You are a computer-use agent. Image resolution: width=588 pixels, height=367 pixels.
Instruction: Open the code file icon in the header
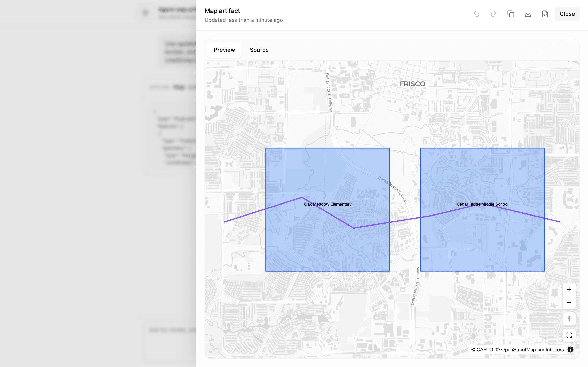pos(545,14)
